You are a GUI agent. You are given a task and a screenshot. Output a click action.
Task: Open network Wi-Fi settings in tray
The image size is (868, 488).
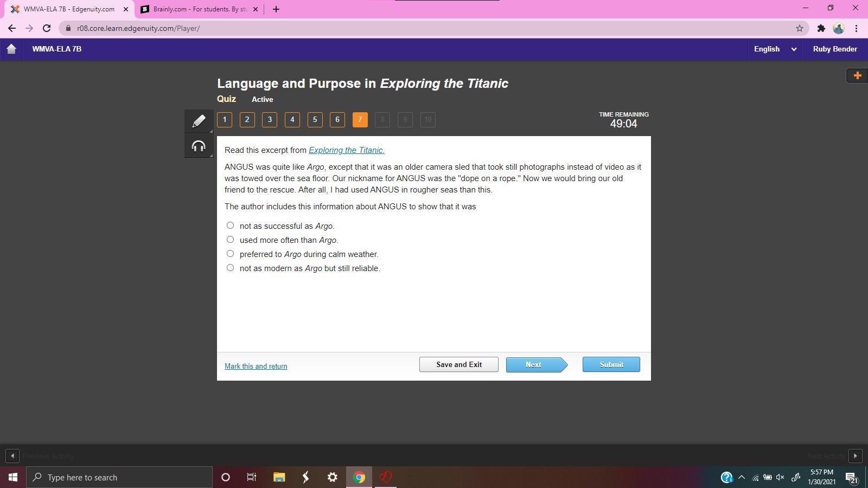(x=755, y=477)
